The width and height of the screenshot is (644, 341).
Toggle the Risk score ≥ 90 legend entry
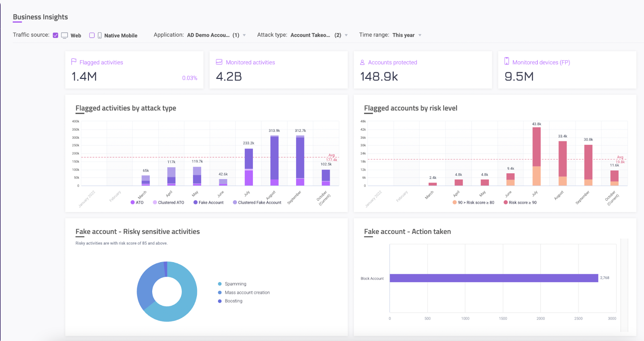[x=520, y=202]
